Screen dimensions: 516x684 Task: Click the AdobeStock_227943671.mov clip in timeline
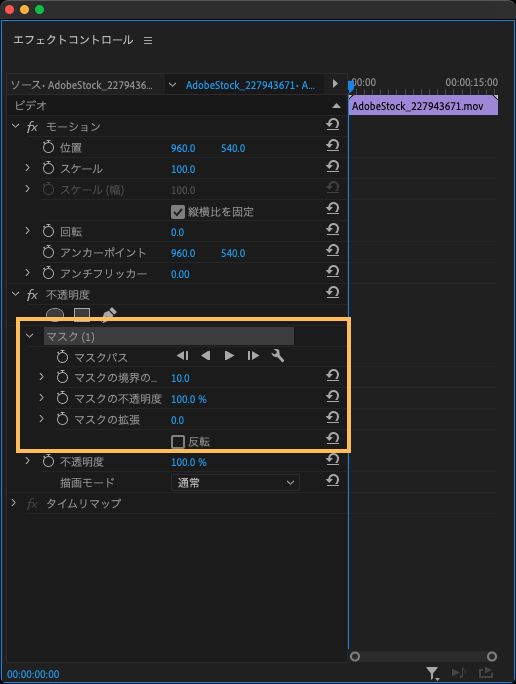(x=423, y=106)
